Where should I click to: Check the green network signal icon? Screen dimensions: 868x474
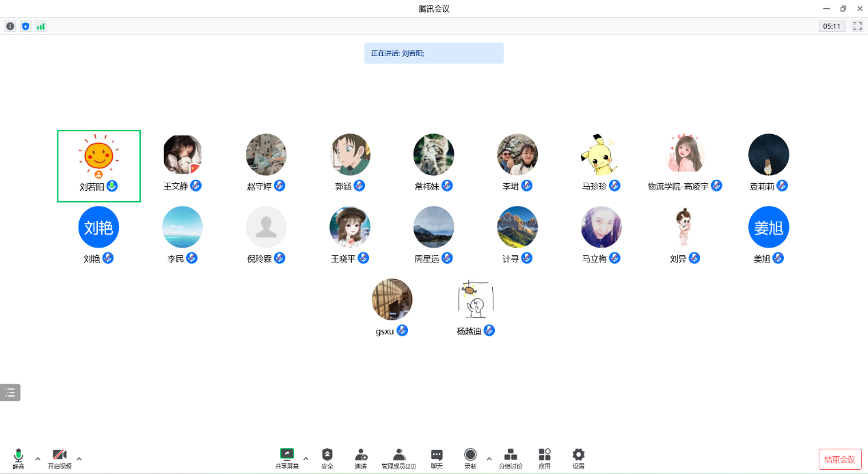[x=41, y=26]
